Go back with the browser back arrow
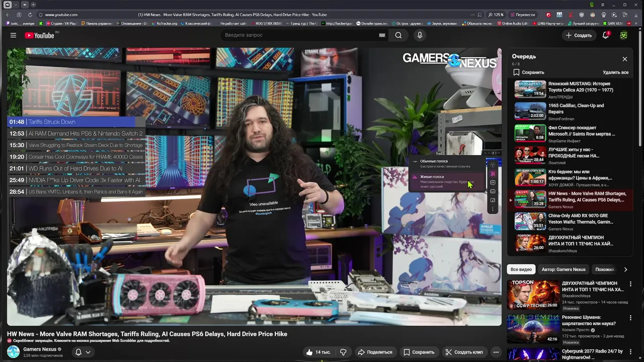Image resolution: width=644 pixels, height=362 pixels. [x=8, y=15]
